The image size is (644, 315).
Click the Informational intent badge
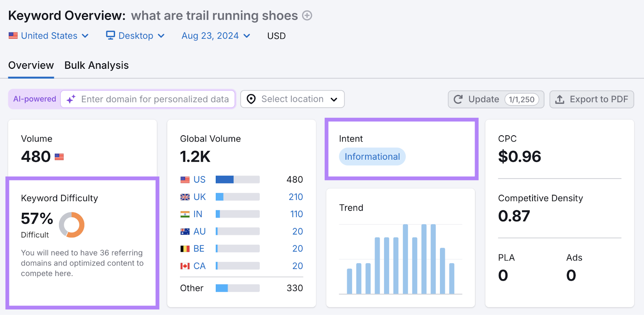coord(372,157)
